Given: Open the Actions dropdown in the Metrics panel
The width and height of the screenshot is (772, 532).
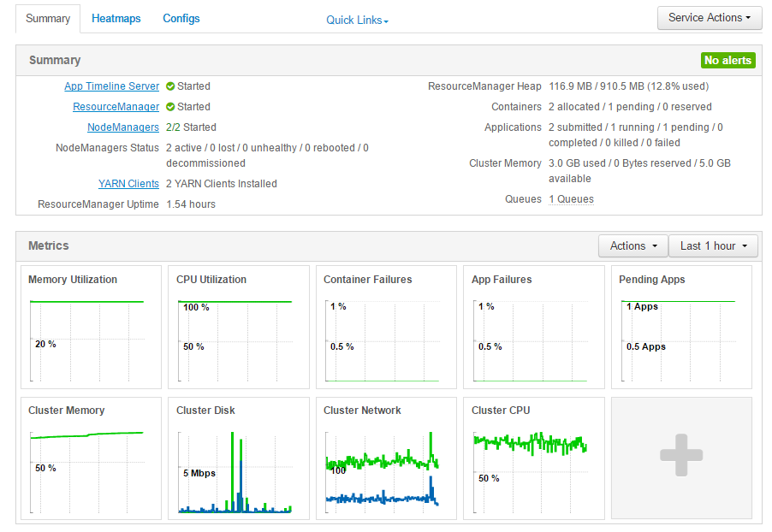Looking at the screenshot, I should [x=632, y=245].
